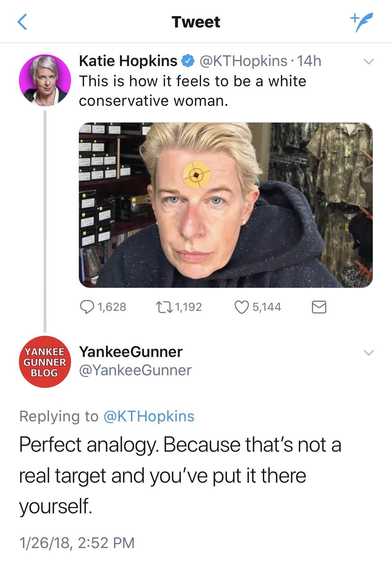Screen dimensions: 392x561
Task: Like the tweet with the heart icon
Action: point(241,307)
